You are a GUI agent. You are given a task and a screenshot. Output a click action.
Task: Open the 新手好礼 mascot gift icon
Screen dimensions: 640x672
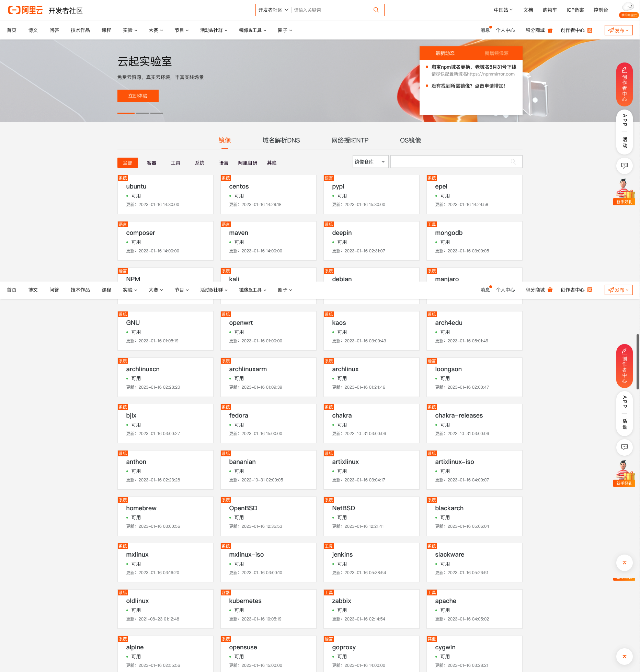(x=624, y=192)
